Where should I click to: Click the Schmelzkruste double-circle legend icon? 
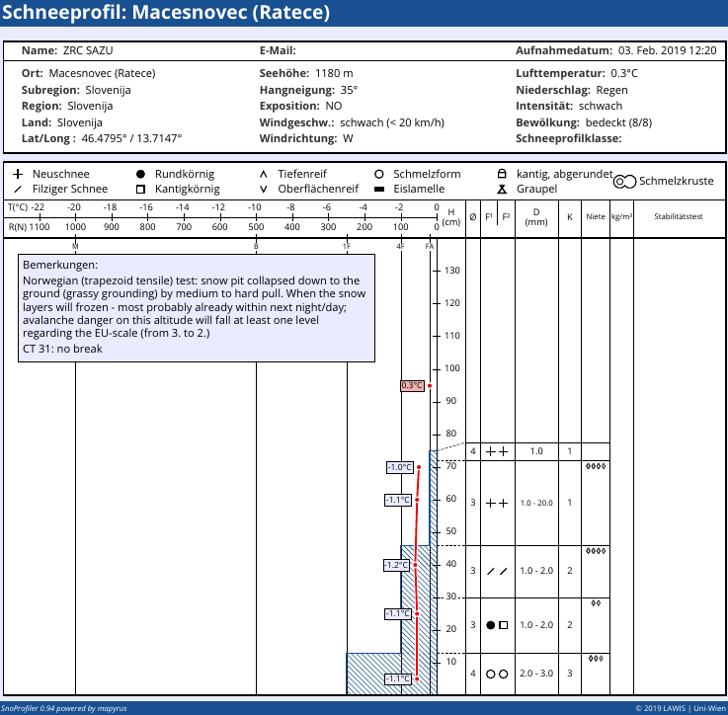coord(624,182)
